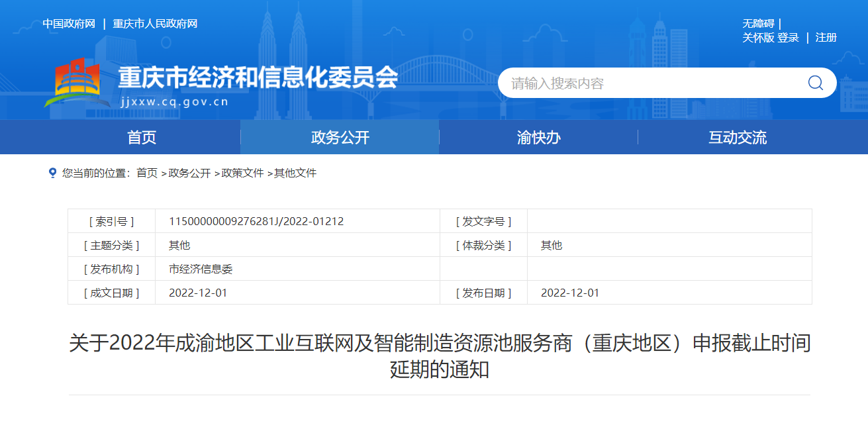868x433 pixels.
Task: Select the 政务公开 navigation tab
Action: pos(340,138)
